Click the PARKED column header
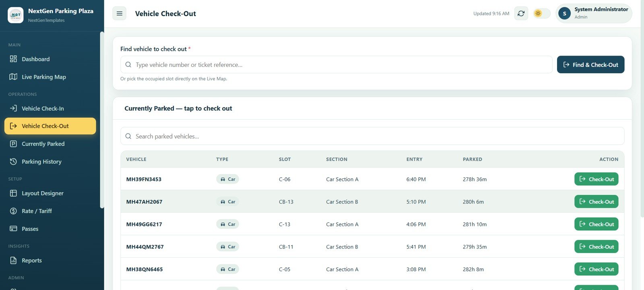The width and height of the screenshot is (644, 290). (x=472, y=159)
